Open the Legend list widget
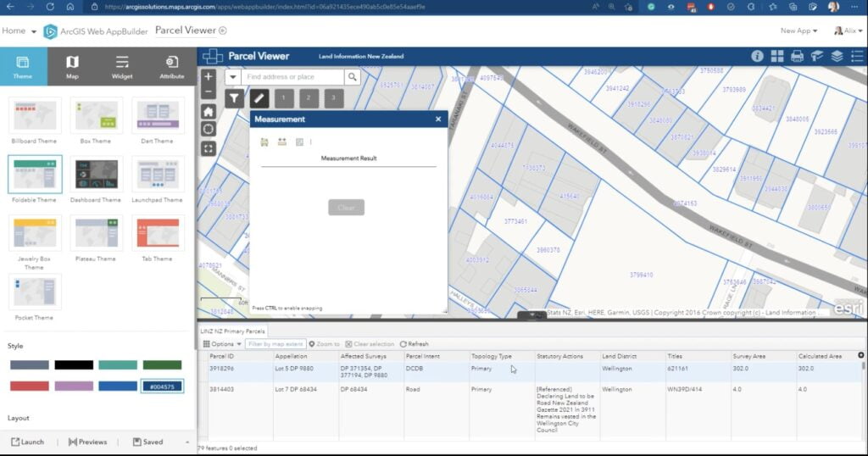 [857, 56]
